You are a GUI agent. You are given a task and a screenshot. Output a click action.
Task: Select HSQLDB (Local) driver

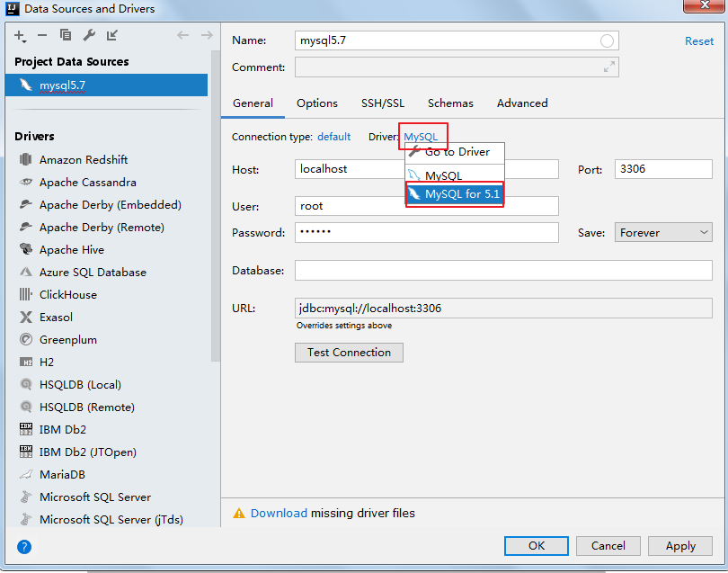(x=80, y=385)
